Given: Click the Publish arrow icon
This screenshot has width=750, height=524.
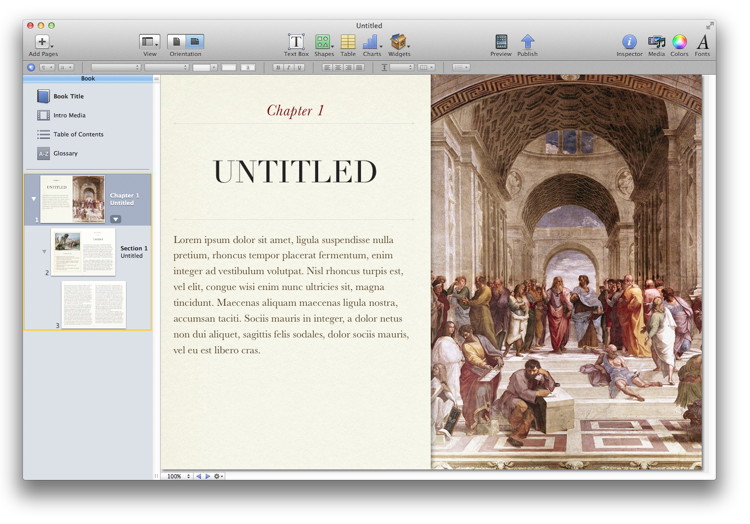Looking at the screenshot, I should pyautogui.click(x=528, y=42).
